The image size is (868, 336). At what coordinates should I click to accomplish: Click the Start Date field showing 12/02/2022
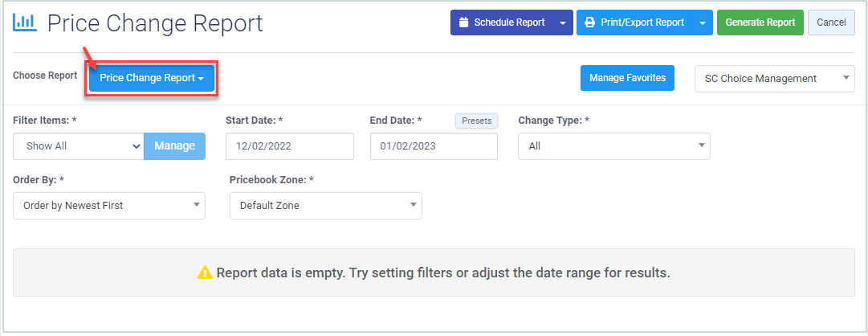coord(290,146)
